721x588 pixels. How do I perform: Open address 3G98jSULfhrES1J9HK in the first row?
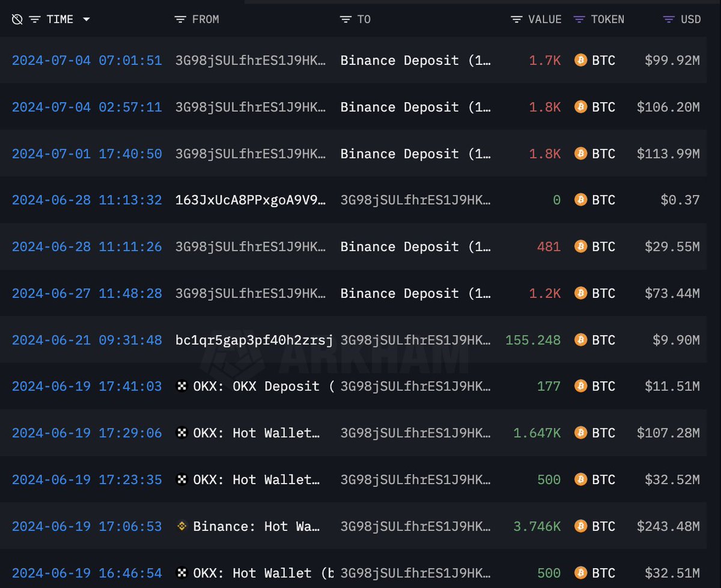pyautogui.click(x=251, y=60)
